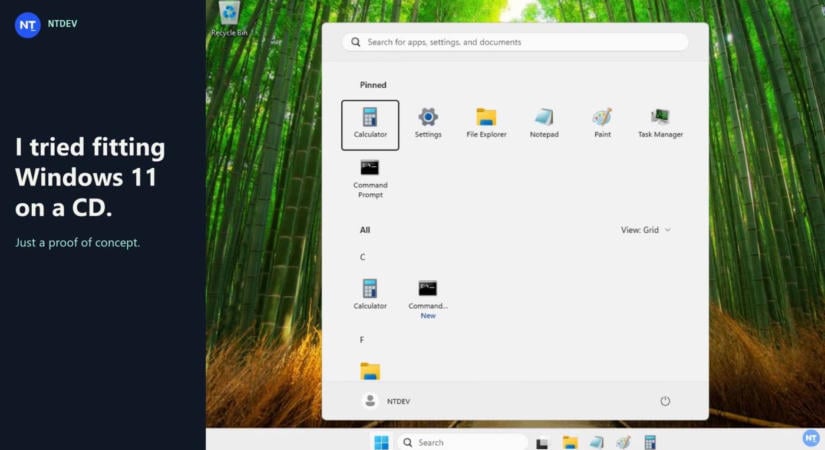Open pinned Command Prompt

370,178
